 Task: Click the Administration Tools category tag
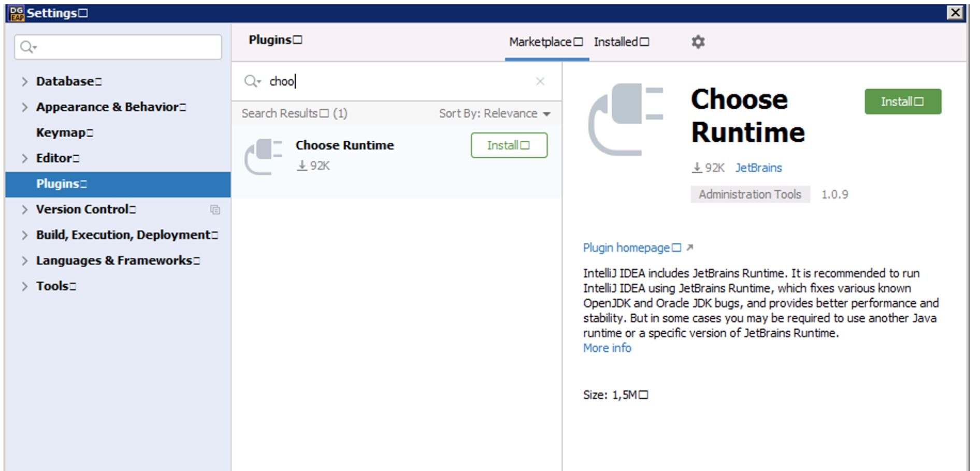coord(750,195)
